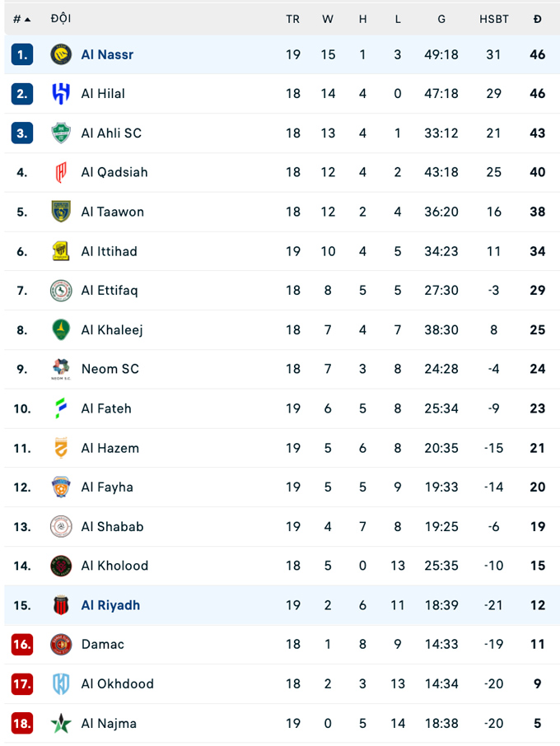Click the Al Nassr club crest
560x746 pixels.
pyautogui.click(x=61, y=54)
